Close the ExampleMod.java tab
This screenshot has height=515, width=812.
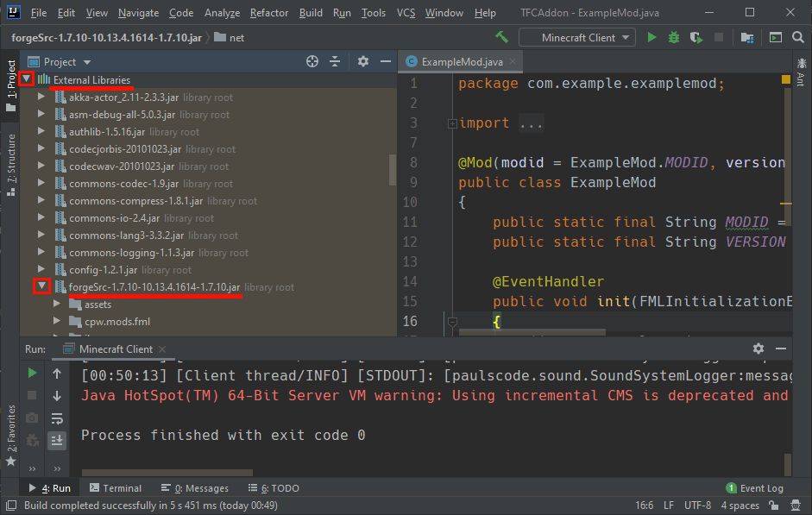click(513, 61)
